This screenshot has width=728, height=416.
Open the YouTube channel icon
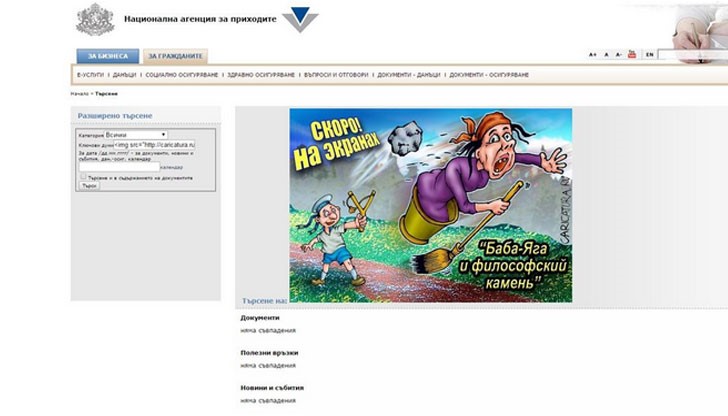tap(632, 54)
